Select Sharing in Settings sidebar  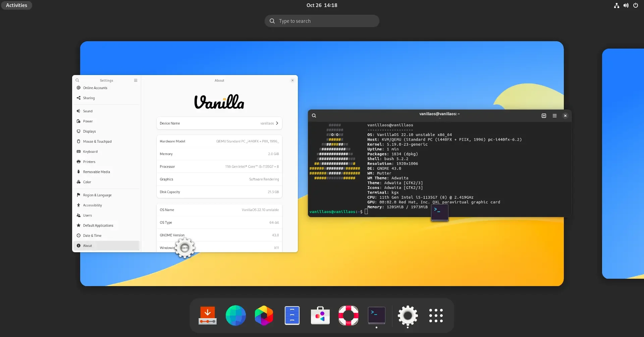coord(107,98)
